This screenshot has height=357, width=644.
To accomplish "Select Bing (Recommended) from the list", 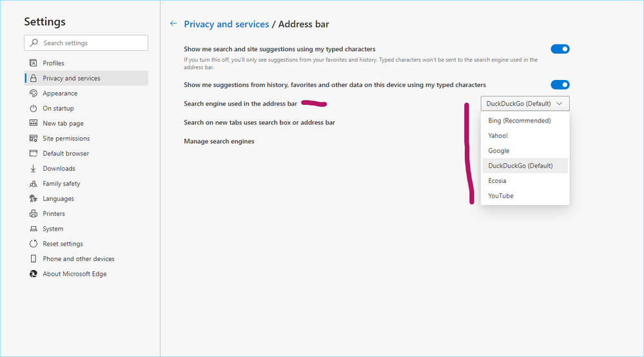I will [x=525, y=121].
